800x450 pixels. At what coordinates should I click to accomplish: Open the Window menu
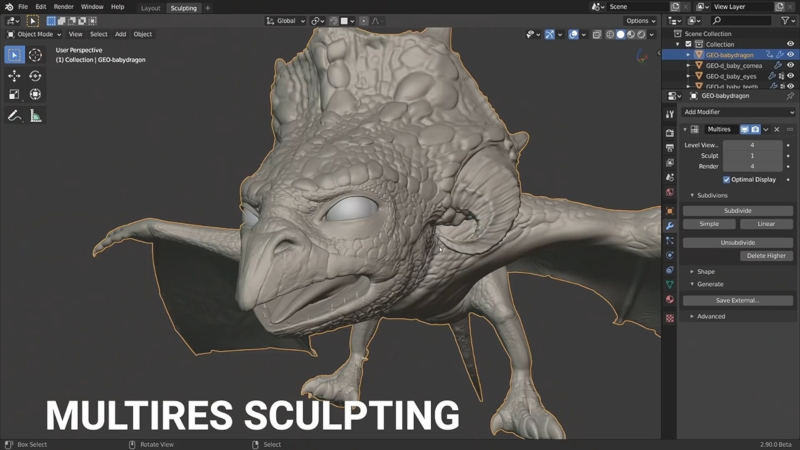pyautogui.click(x=92, y=7)
